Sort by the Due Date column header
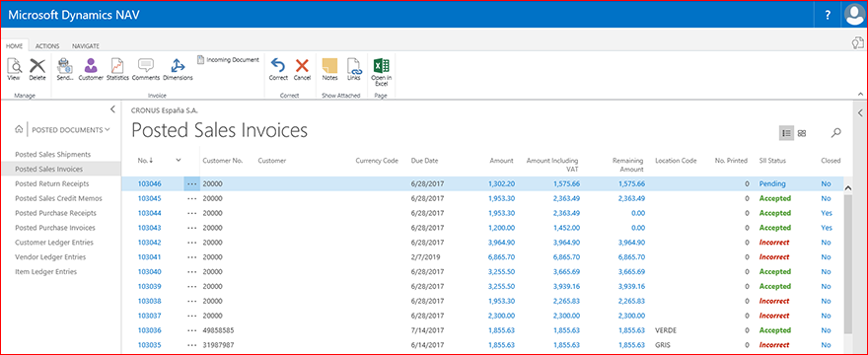The height and width of the screenshot is (355, 868). coord(424,161)
